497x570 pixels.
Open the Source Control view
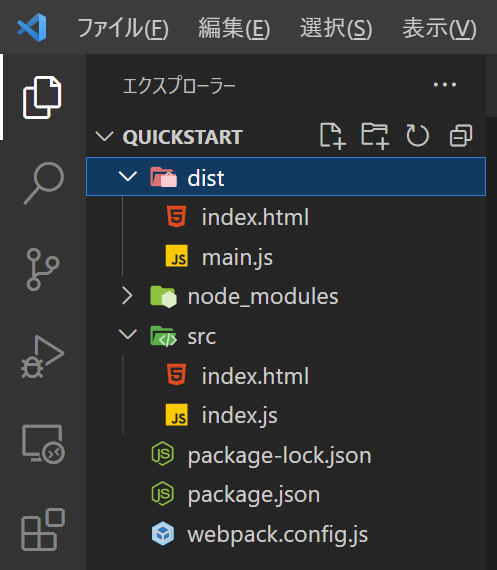43,269
